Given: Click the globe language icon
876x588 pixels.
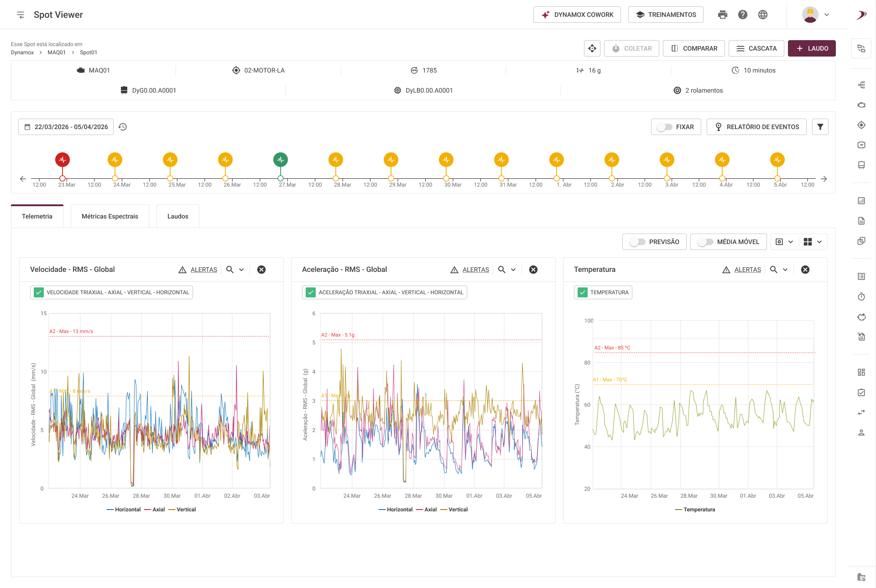Looking at the screenshot, I should (763, 15).
